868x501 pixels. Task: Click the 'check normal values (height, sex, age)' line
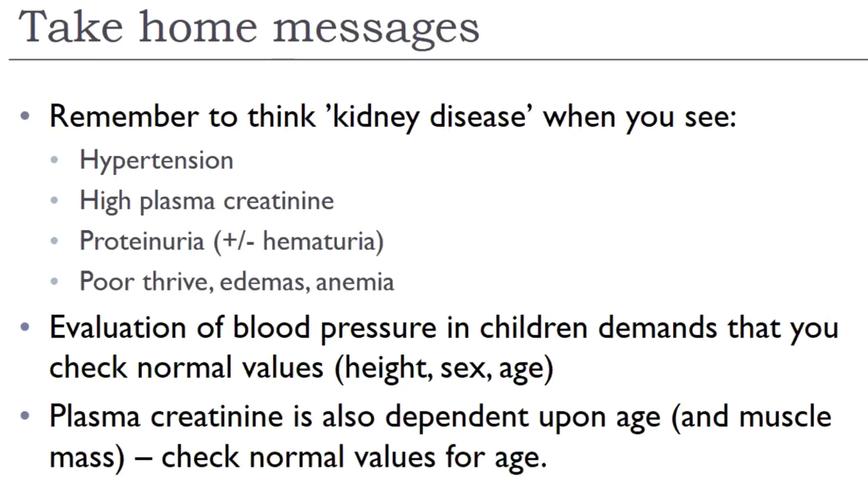[x=301, y=369]
